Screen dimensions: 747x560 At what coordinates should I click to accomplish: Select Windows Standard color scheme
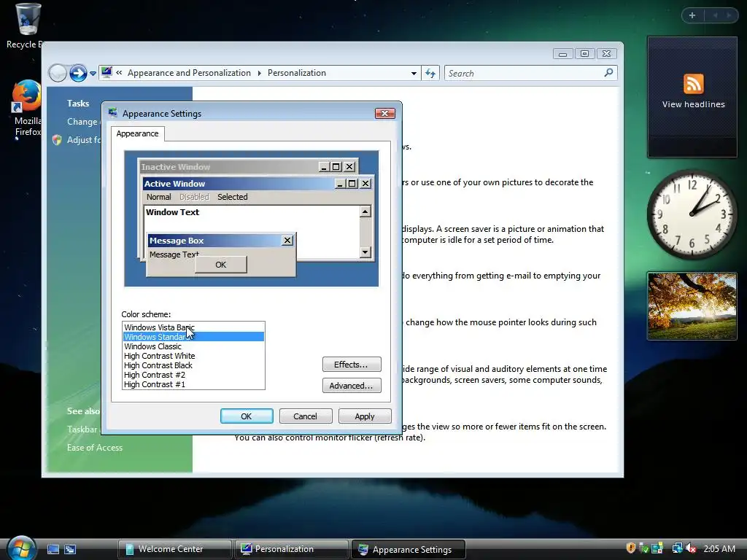(x=193, y=337)
